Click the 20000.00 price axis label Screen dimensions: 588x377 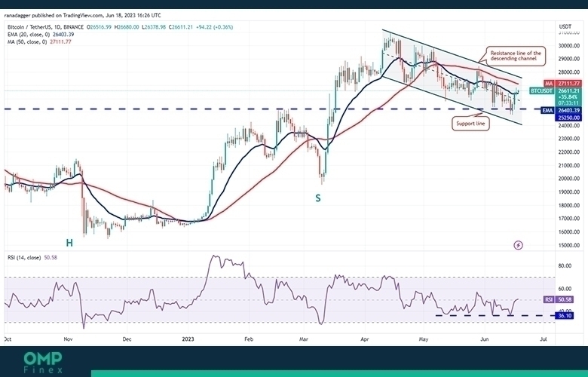pos(569,179)
